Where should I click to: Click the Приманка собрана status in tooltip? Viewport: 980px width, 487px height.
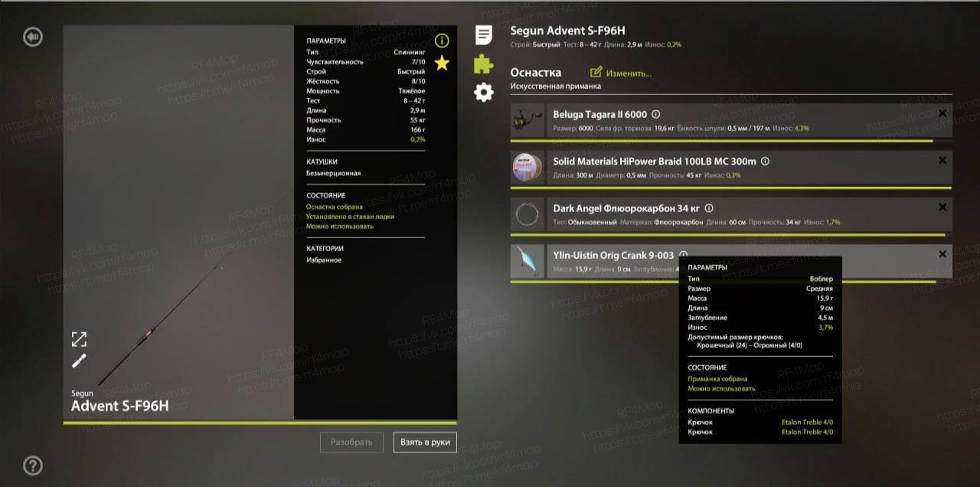click(x=717, y=379)
